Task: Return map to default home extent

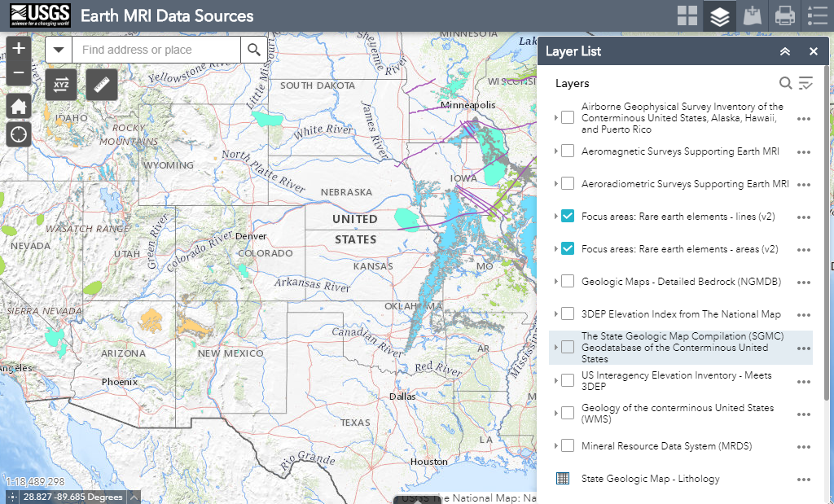Action: [19, 106]
